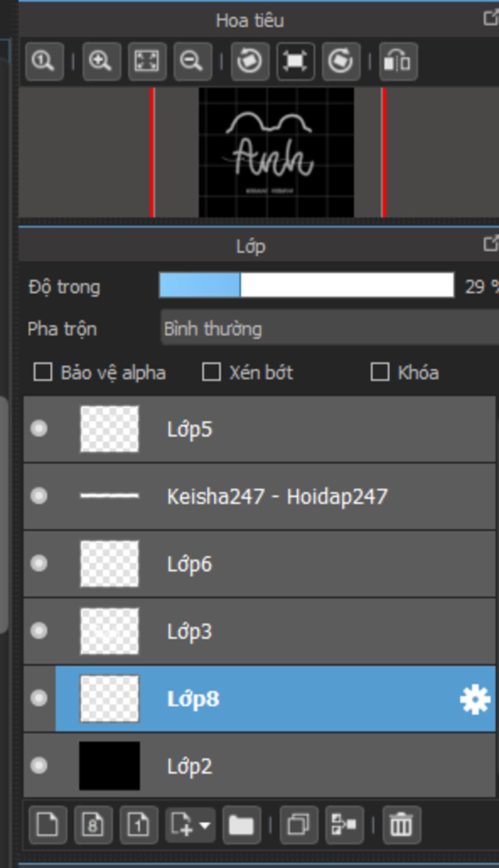
Task: Rotate canvas view to the right
Action: click(341, 61)
